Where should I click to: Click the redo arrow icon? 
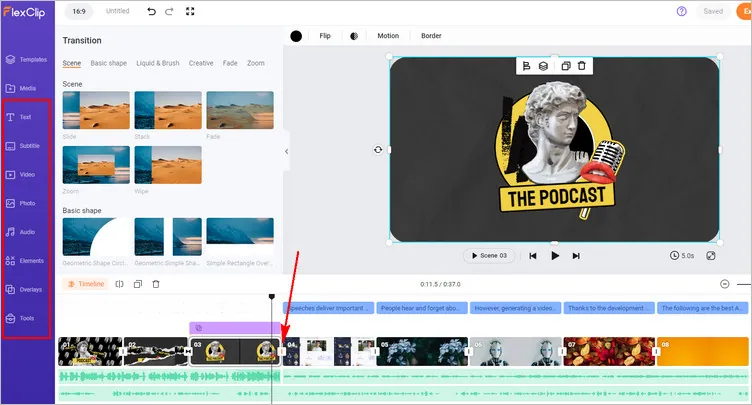(169, 12)
